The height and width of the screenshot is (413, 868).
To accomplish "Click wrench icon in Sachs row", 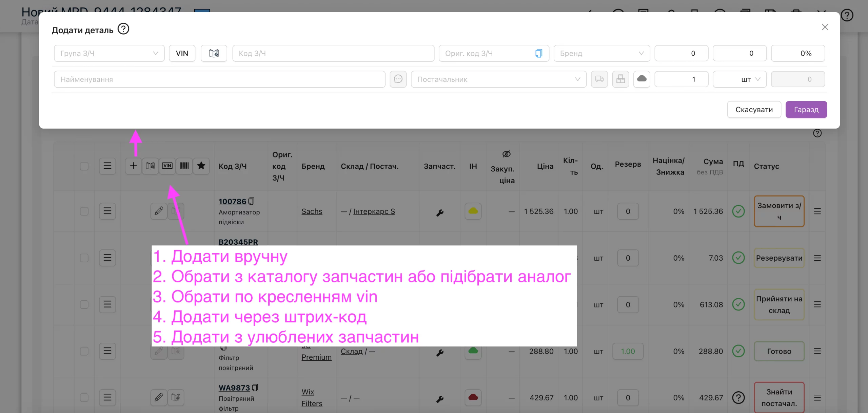I will (440, 213).
